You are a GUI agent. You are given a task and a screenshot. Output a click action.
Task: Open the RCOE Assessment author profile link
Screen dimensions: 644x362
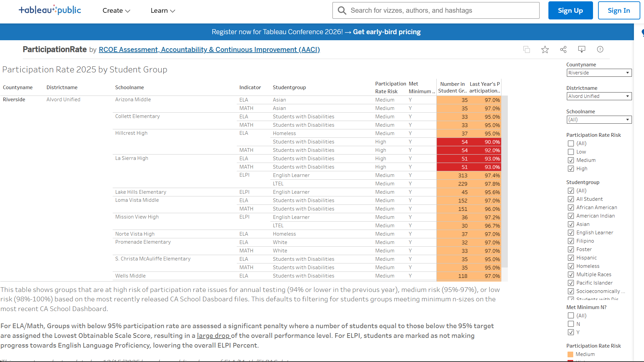[x=209, y=49]
